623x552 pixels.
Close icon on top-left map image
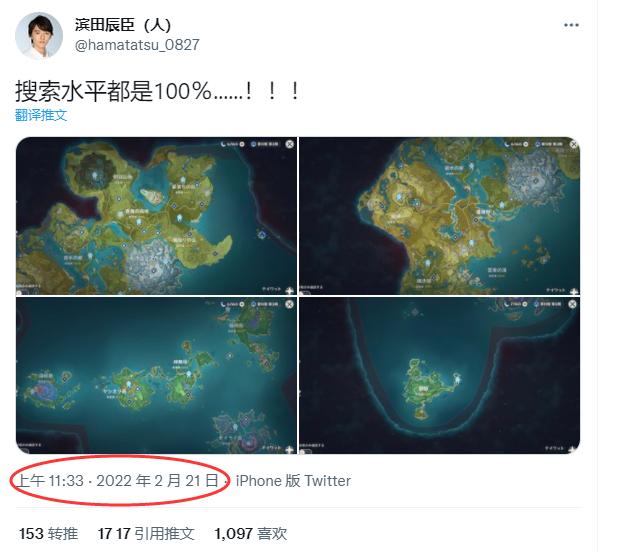click(290, 144)
